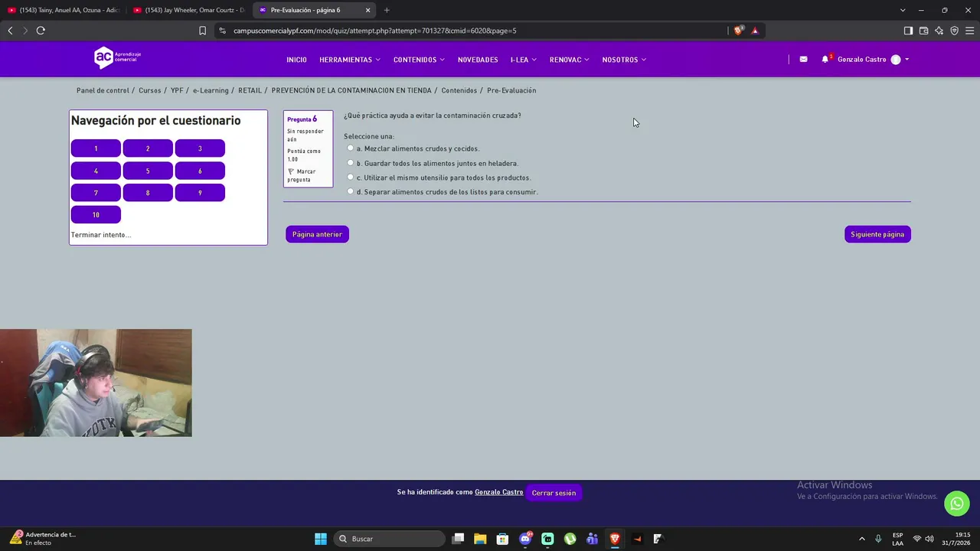Switch to the Jay Wheeler YouTube tab
980x551 pixels.
click(x=188, y=10)
